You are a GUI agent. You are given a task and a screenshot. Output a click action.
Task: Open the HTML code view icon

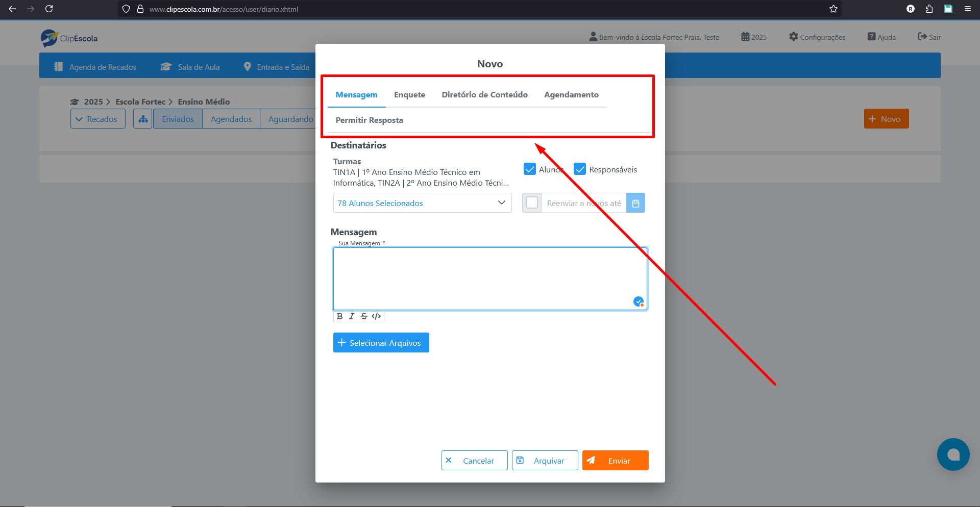tap(377, 316)
